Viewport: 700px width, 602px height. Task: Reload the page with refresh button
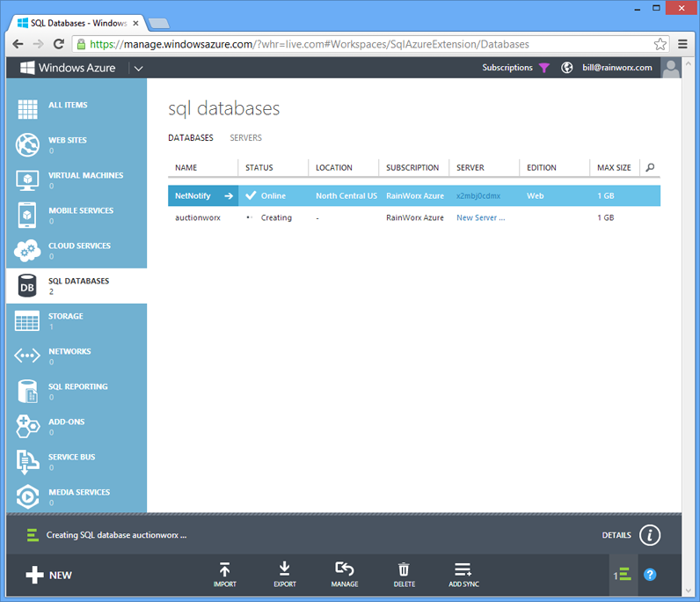[x=59, y=44]
